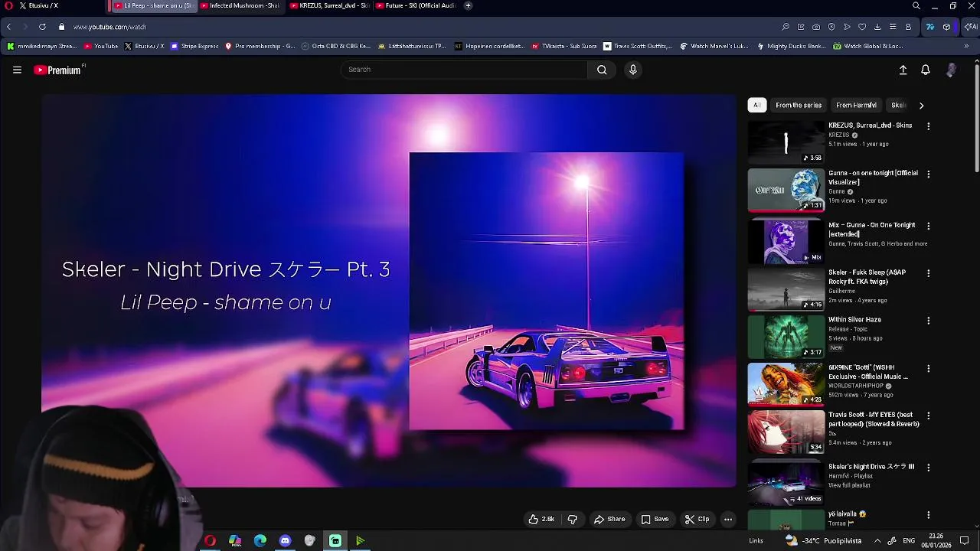Open Stripe Express bookmark
Screen dimensions: 980x551
tap(194, 46)
